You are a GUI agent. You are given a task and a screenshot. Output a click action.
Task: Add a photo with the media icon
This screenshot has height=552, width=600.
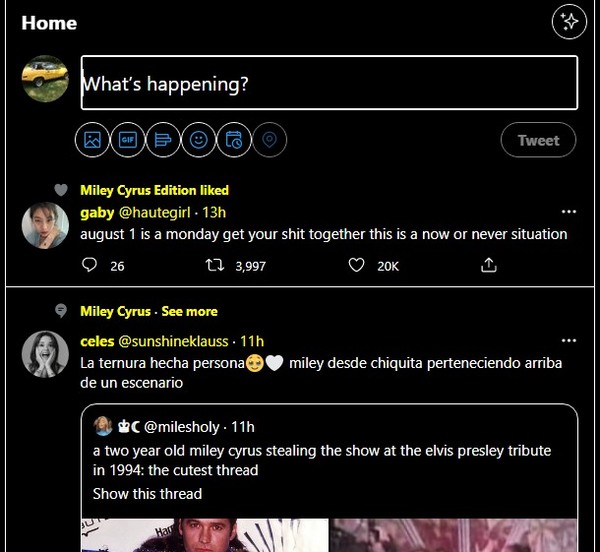pos(92,140)
